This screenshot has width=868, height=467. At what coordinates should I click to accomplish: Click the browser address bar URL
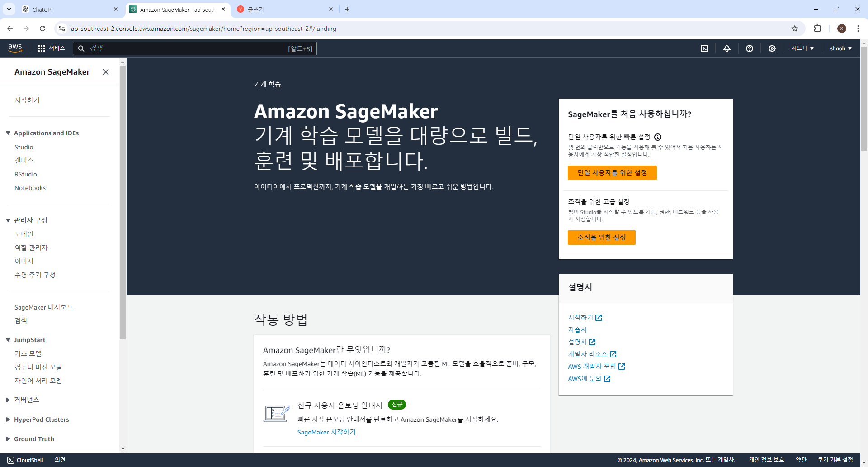pyautogui.click(x=203, y=29)
